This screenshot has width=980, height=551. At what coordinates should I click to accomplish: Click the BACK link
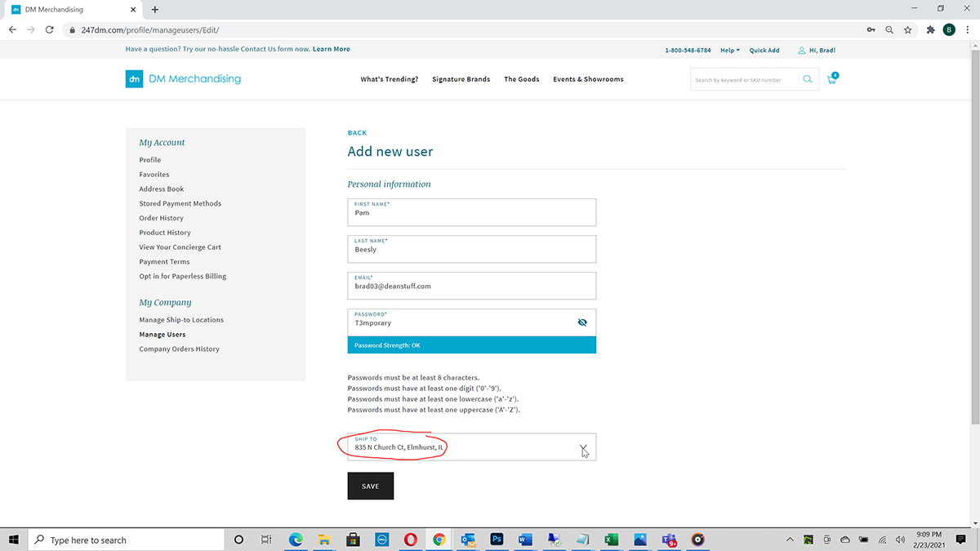(x=357, y=132)
